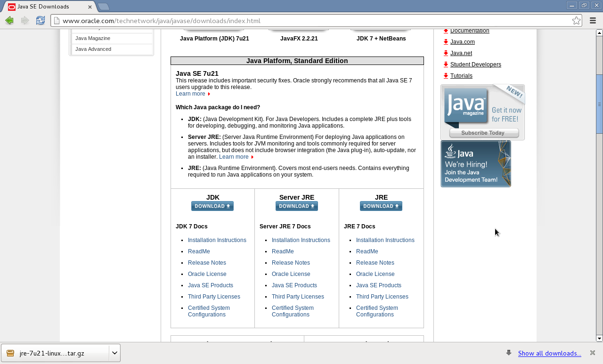Open Server JRE Third Party Licenses link

[x=298, y=297]
